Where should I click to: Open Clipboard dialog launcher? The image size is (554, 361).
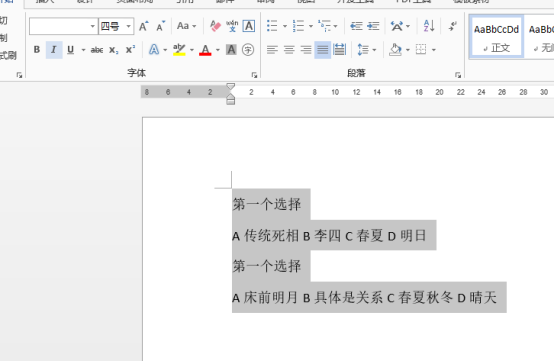click(19, 75)
